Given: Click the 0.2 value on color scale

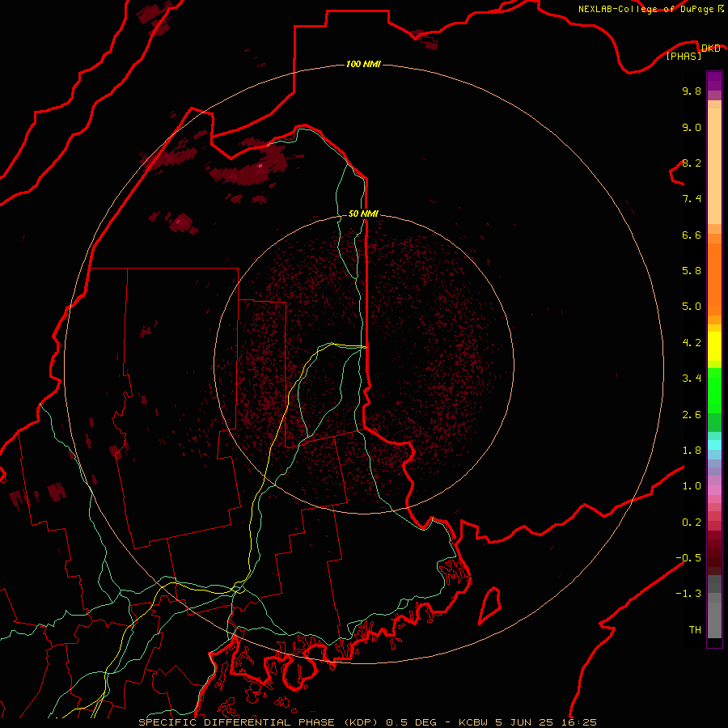Looking at the screenshot, I should (x=692, y=523).
